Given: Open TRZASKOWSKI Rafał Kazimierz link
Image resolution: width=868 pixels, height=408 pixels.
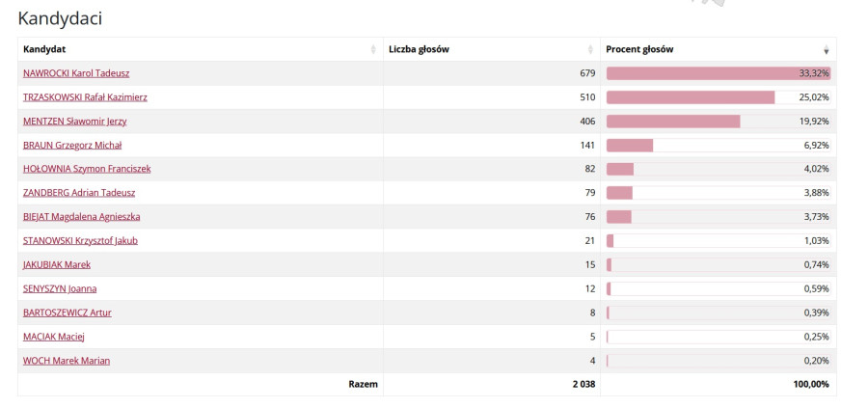Looking at the screenshot, I should tap(85, 97).
